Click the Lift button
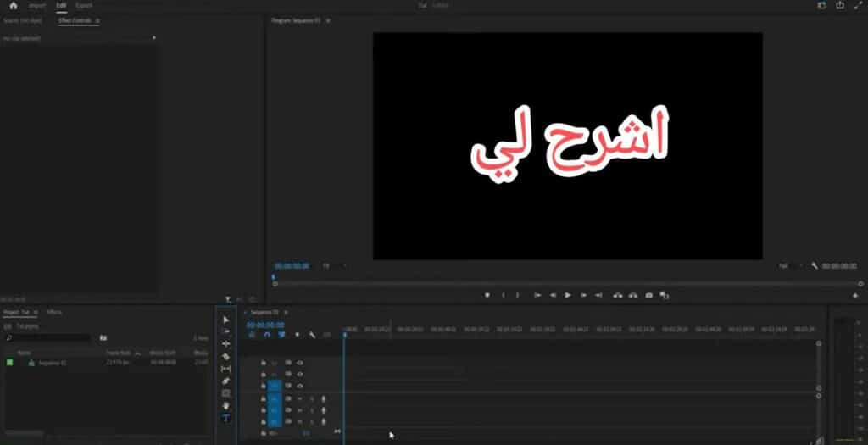The image size is (868, 445). (618, 296)
